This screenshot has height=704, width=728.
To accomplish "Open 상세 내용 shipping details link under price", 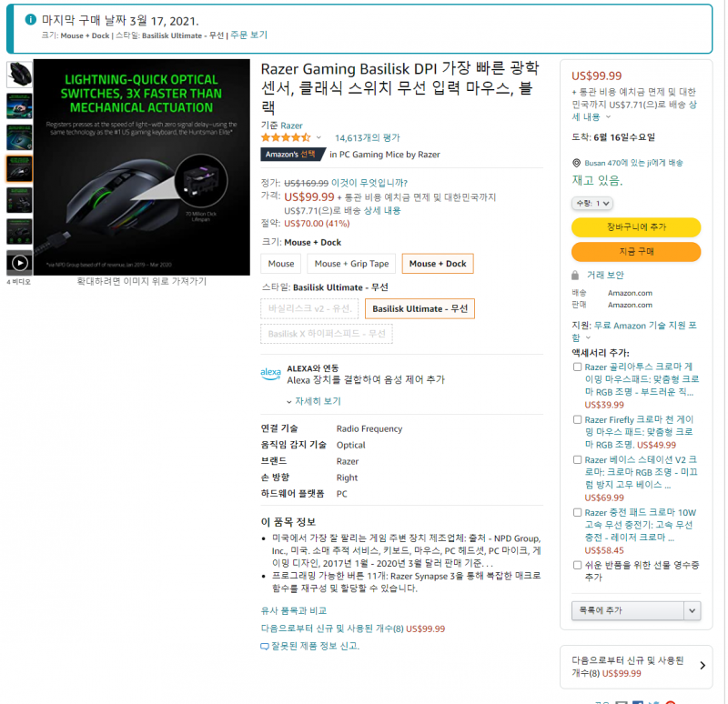I will [x=382, y=211].
